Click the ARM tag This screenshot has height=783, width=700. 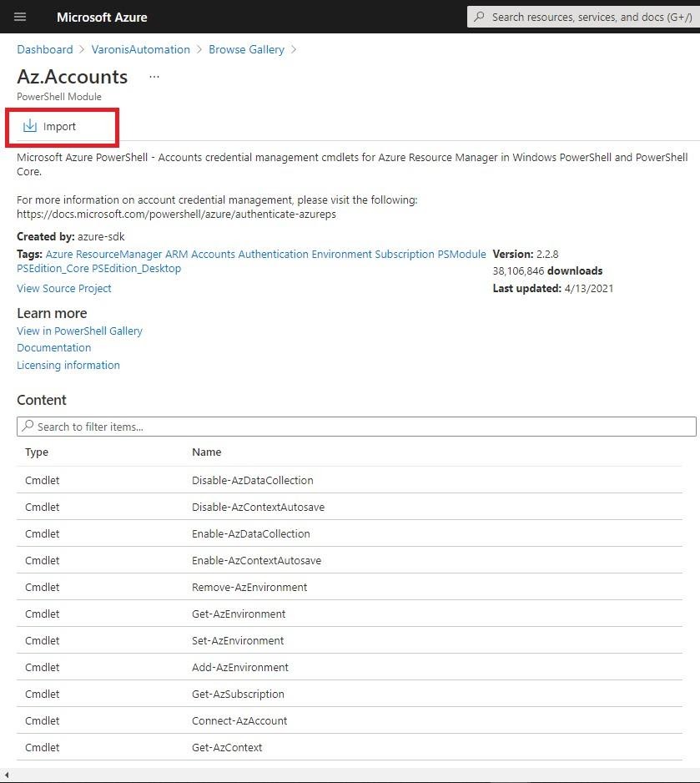click(x=177, y=254)
